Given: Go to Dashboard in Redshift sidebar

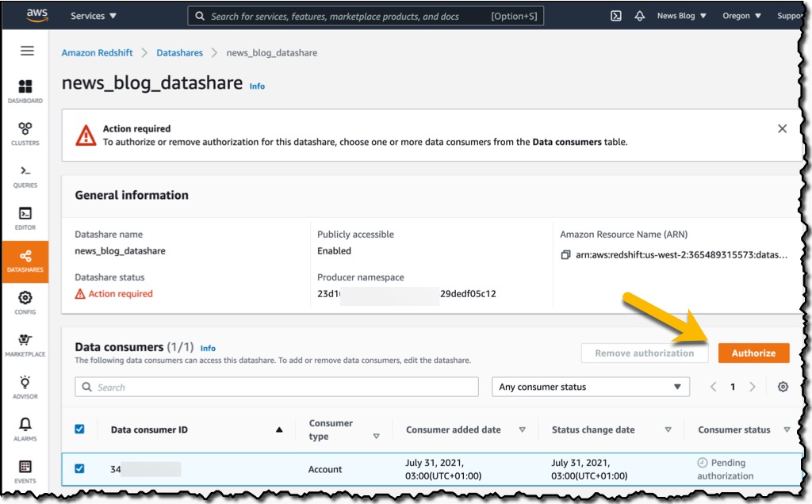Looking at the screenshot, I should pos(25,92).
